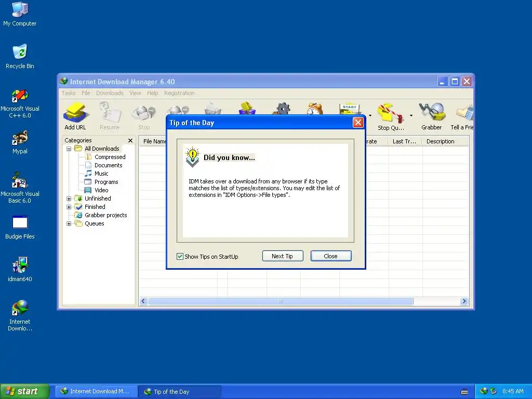Toggle Show Tips on StartUp checkbox
The width and height of the screenshot is (532, 399).
coord(180,257)
